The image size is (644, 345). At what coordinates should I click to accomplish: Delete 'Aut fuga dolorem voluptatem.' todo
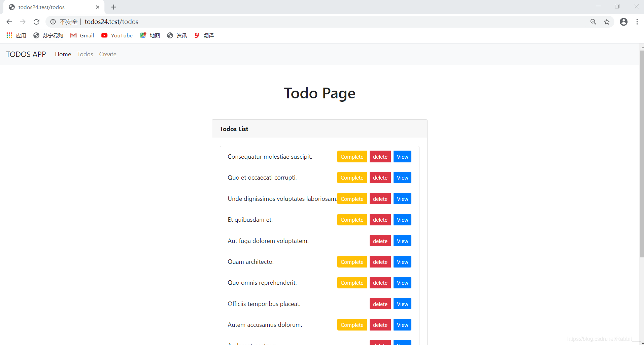[x=380, y=241]
